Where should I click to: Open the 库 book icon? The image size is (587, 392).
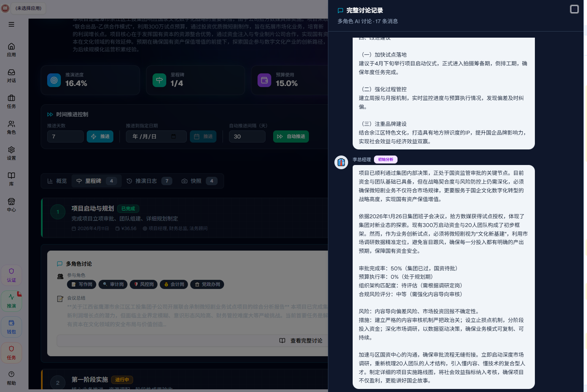tap(11, 179)
